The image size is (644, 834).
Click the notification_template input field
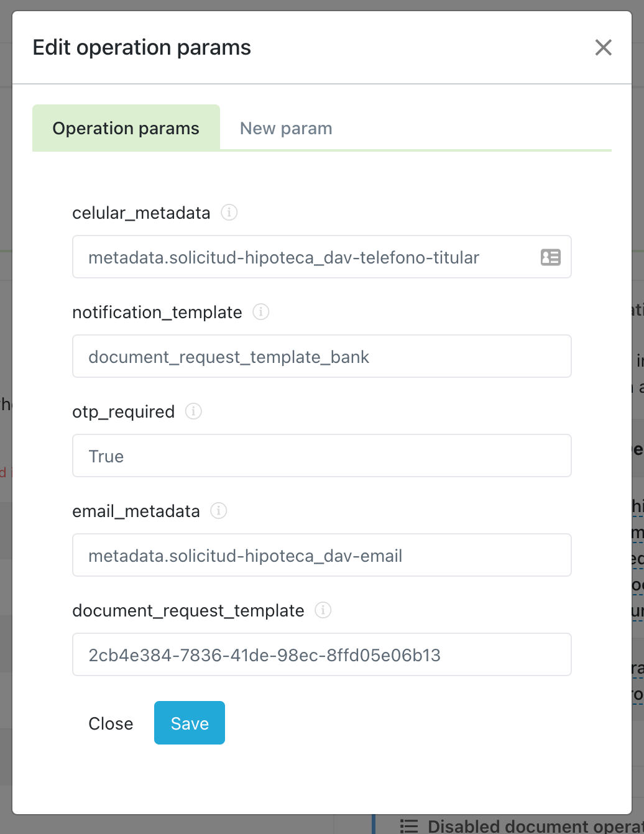click(x=322, y=357)
